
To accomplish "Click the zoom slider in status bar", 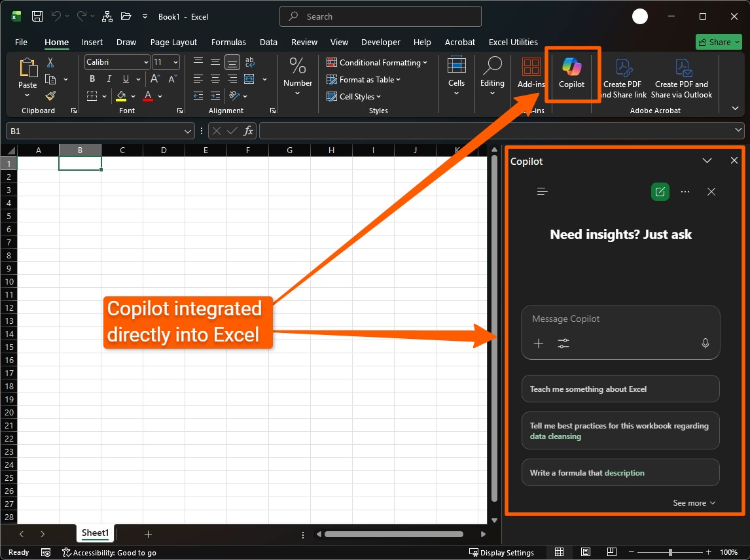I will coord(670,552).
